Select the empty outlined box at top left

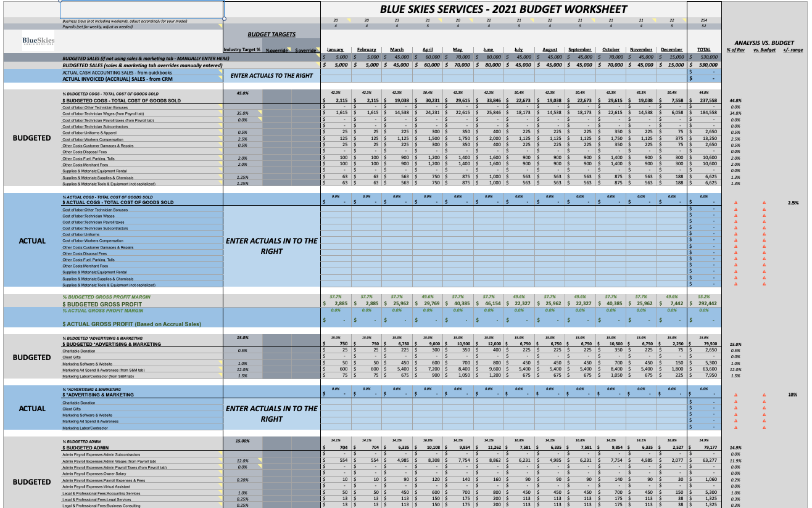coord(141,9)
